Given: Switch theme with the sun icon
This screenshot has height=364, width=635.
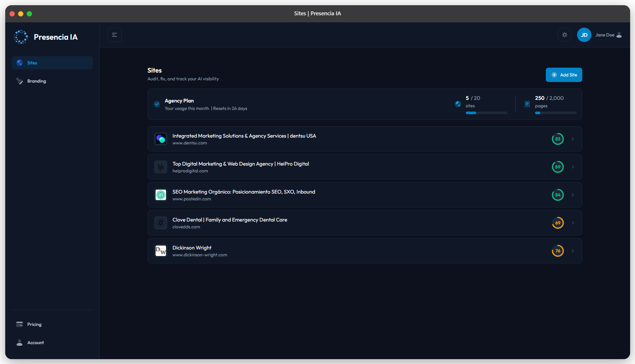Looking at the screenshot, I should 565,35.
